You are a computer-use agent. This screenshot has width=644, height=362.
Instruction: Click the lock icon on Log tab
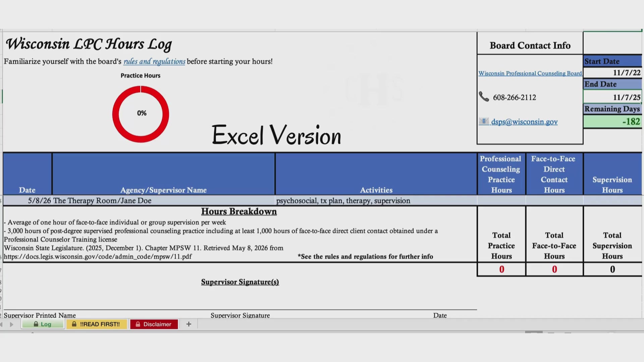pos(36,324)
